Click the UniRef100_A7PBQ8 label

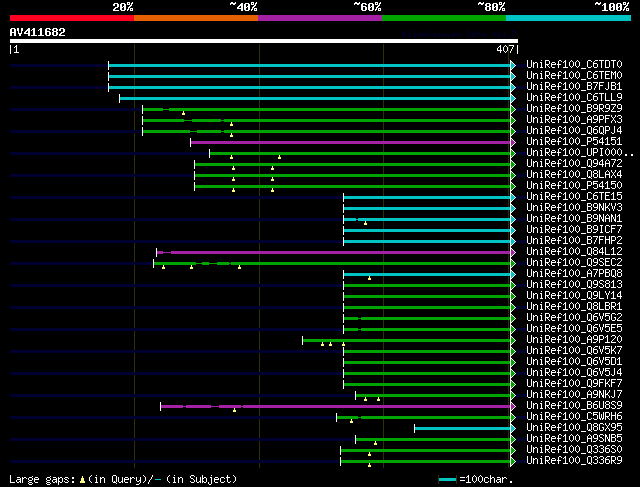pos(574,274)
